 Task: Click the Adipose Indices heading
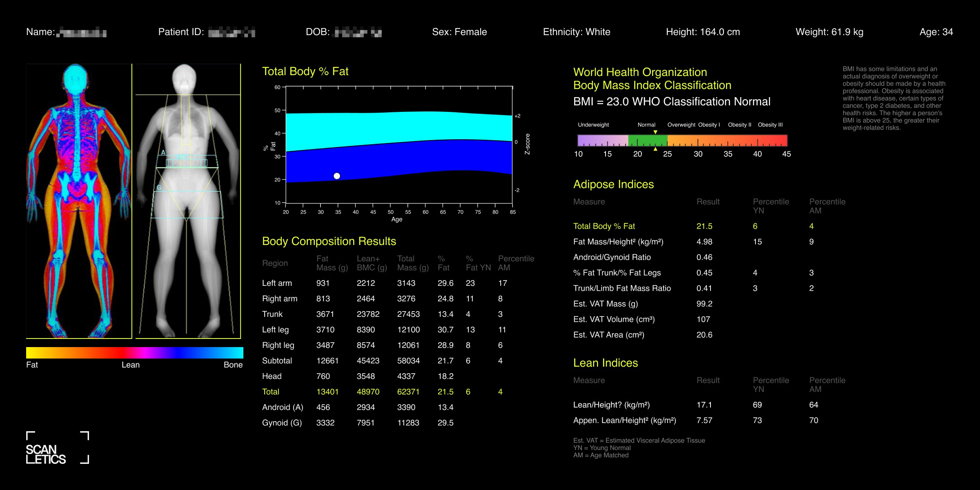(613, 185)
